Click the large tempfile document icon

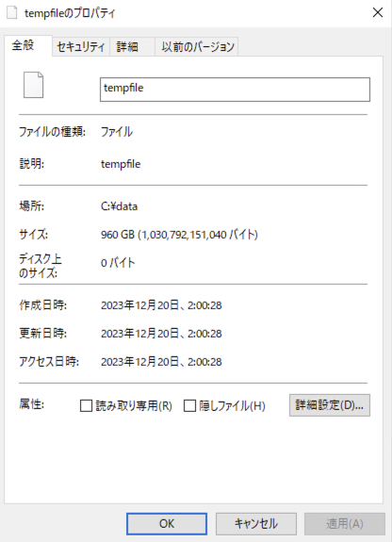[34, 85]
